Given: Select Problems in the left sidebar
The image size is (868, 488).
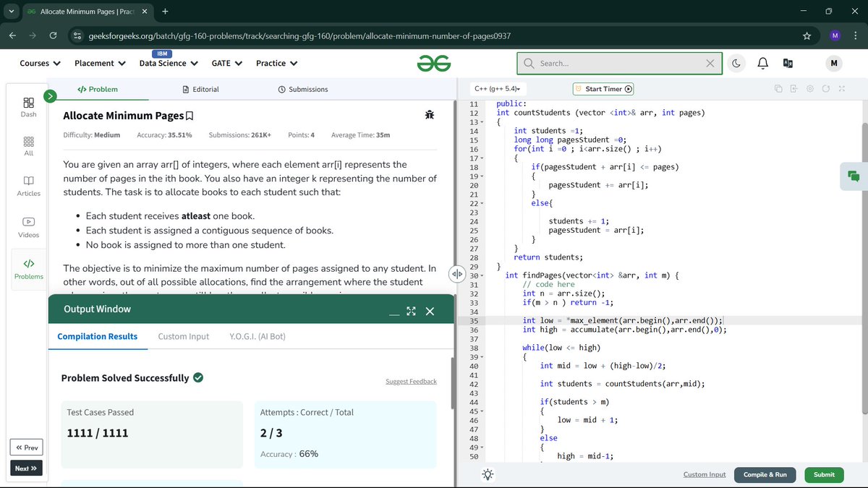Looking at the screenshot, I should click(x=29, y=269).
